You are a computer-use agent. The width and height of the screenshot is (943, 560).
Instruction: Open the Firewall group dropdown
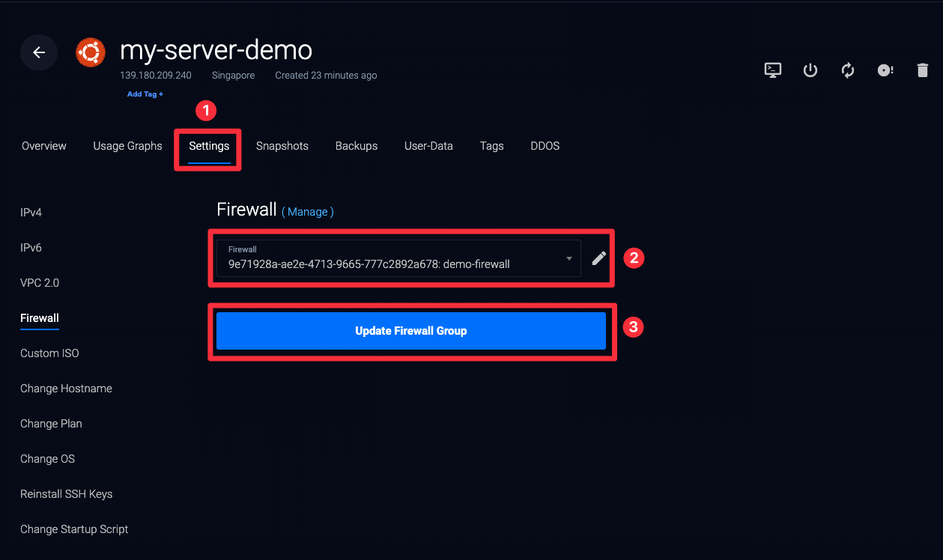point(397,258)
